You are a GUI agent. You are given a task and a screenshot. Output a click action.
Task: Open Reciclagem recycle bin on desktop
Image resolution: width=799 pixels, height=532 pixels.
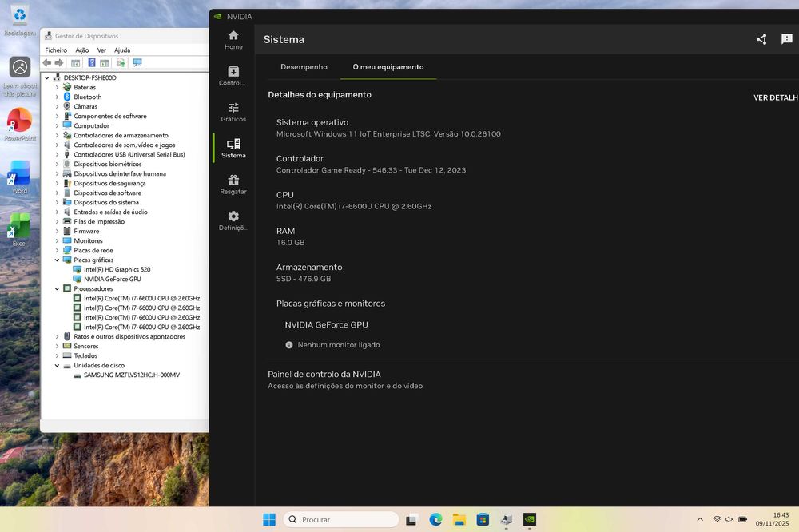coord(20,21)
